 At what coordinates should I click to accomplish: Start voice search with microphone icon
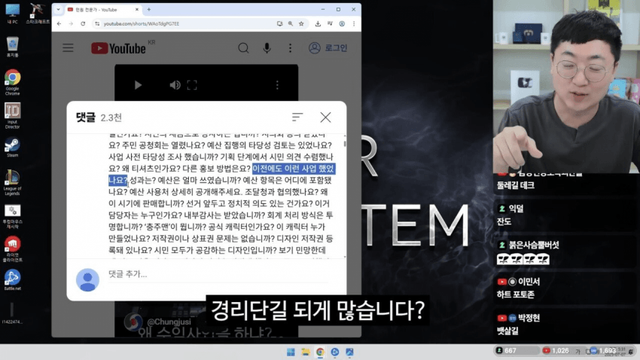(x=267, y=48)
